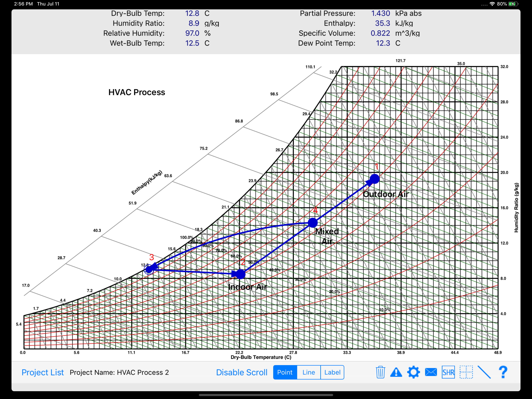532x399 pixels.
Task: Open the warning triangle alert icon
Action: coord(396,372)
